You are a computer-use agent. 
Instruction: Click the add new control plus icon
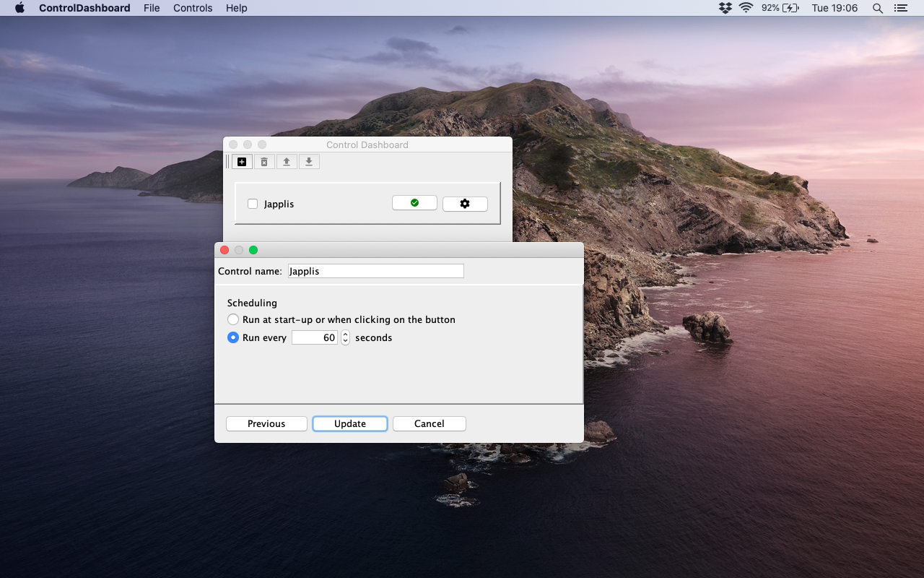click(242, 162)
